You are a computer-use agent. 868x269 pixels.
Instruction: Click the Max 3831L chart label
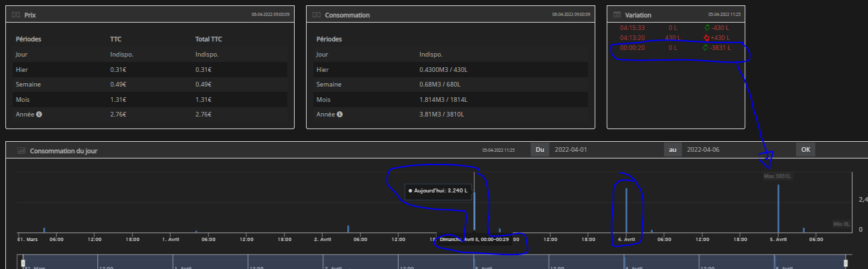(x=777, y=176)
